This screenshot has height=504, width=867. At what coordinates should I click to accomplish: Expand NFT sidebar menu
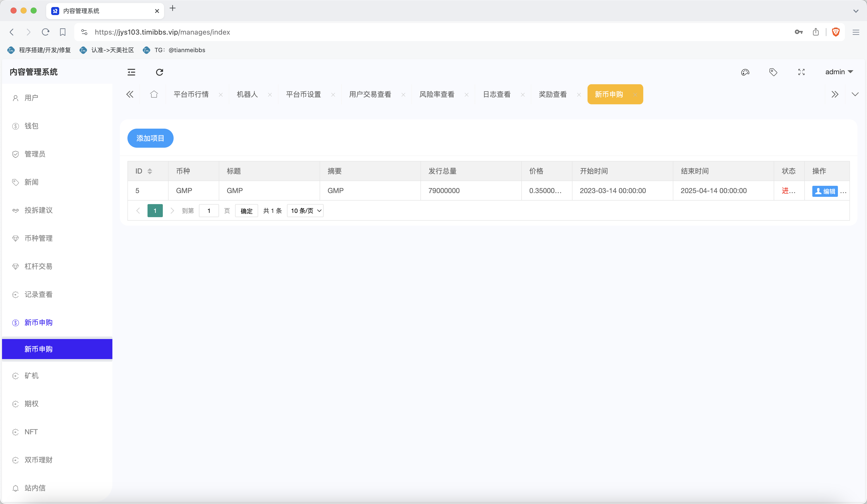[57, 432]
